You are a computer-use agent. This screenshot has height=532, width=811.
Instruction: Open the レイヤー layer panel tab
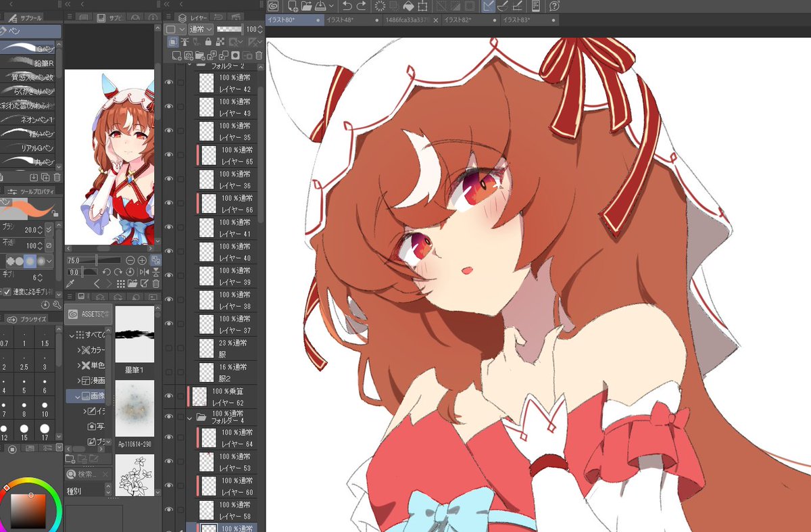(193, 17)
